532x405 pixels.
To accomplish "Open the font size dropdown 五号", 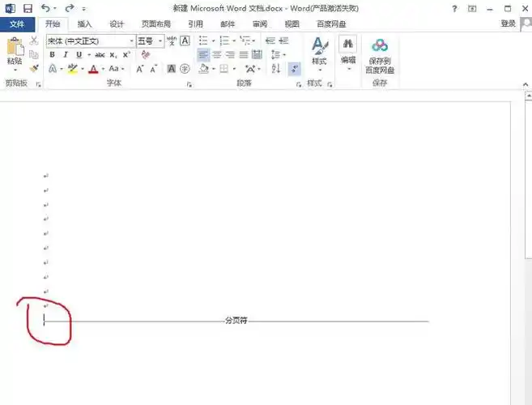I will click(x=160, y=41).
